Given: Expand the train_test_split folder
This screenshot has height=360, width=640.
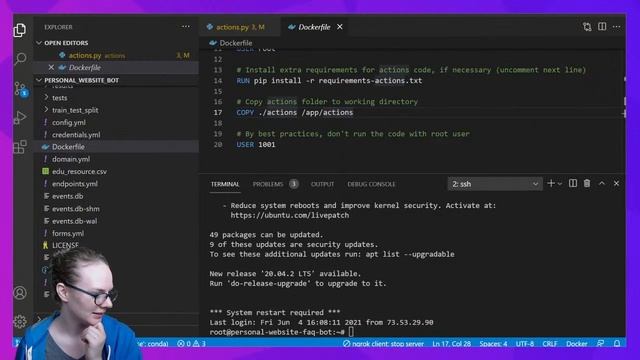Looking at the screenshot, I should pyautogui.click(x=75, y=110).
